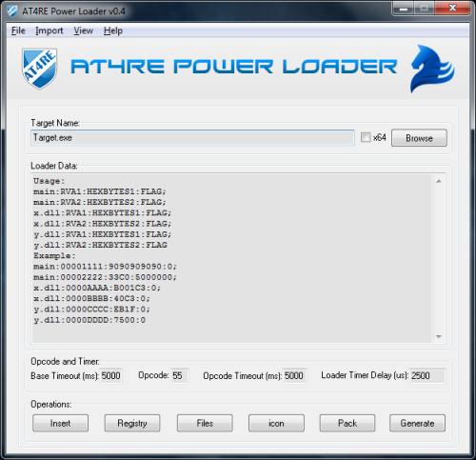Click the line y.dll:RVA2:HEXBYTES2:FLAG

(x=100, y=245)
